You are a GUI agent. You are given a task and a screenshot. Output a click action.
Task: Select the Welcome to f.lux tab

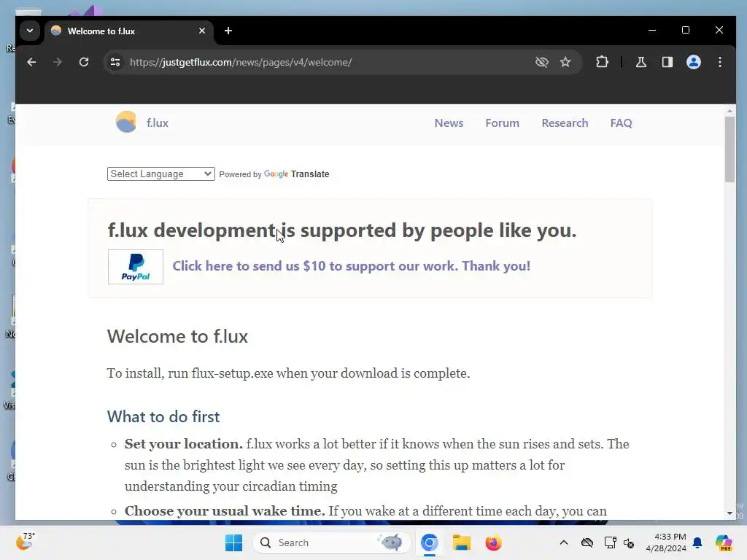pos(128,31)
